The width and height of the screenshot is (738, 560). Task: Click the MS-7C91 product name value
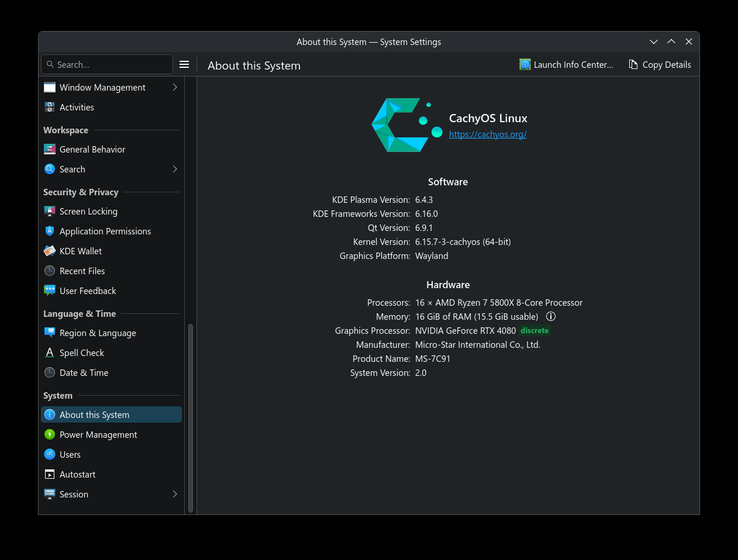(433, 359)
